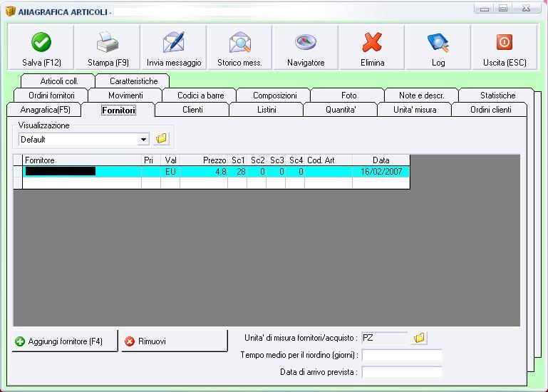Switch to the Foto tab
The image size is (548, 392).
[x=348, y=96]
